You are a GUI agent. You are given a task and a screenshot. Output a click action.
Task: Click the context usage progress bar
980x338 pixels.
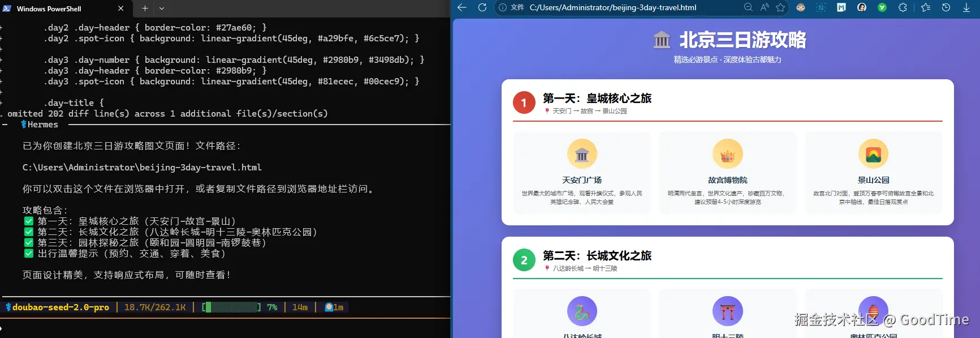tap(231, 307)
